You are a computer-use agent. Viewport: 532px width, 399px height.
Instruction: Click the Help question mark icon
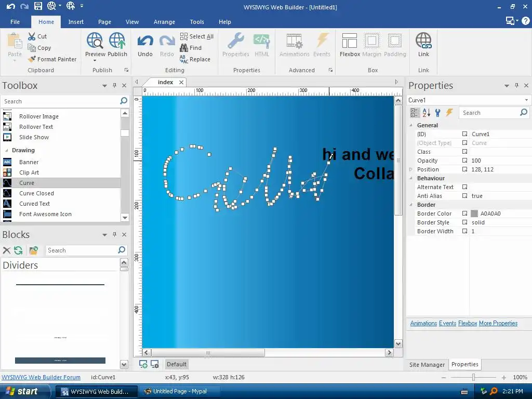pyautogui.click(x=526, y=21)
